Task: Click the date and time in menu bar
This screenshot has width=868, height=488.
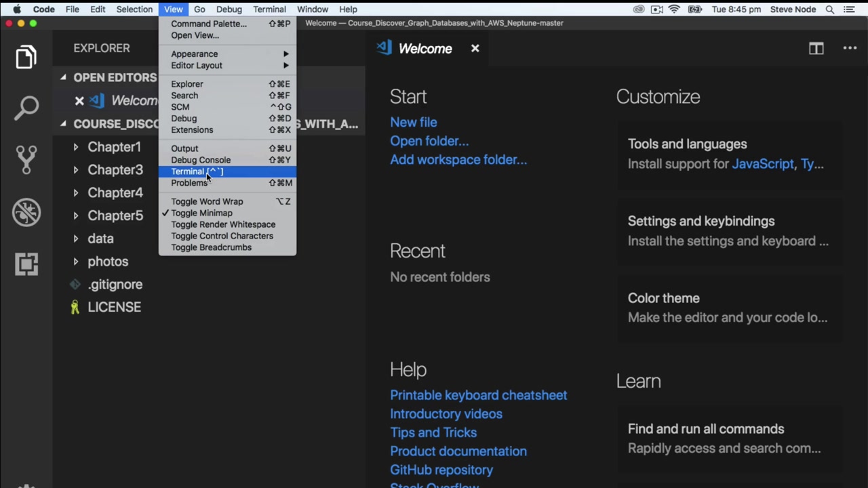Action: click(x=736, y=9)
